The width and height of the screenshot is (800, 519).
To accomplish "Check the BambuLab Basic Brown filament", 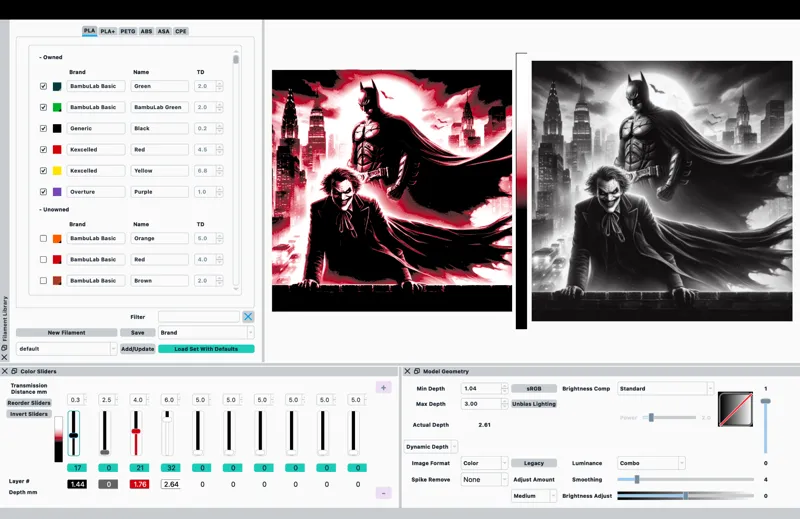I will click(x=43, y=281).
